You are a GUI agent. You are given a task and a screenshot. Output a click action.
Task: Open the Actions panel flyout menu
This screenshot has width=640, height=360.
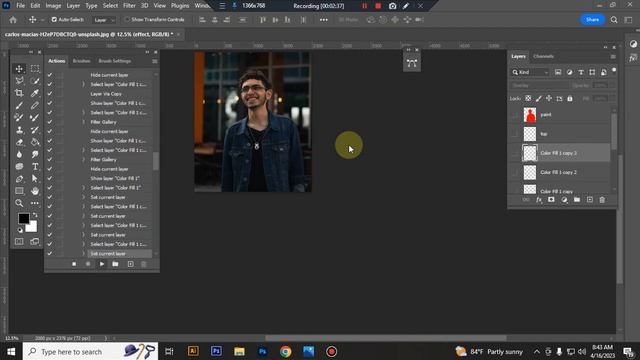tap(155, 61)
